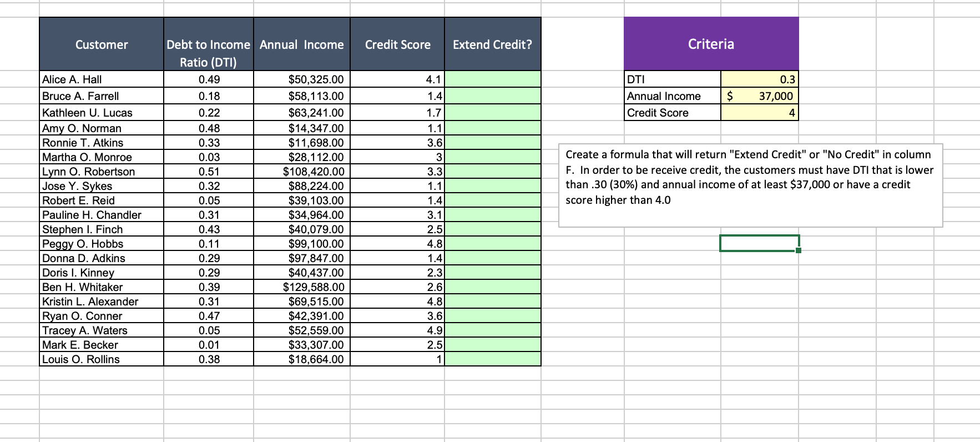
Task: Click the Kathleen U. Lucas name cell
Action: pos(102,113)
